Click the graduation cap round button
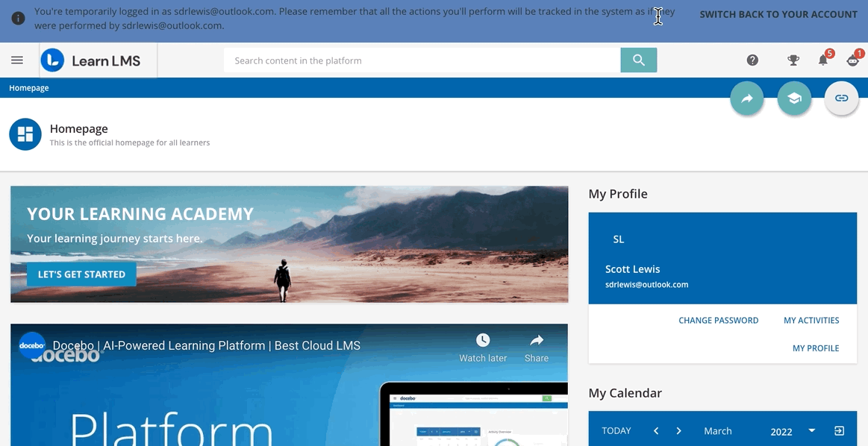Viewport: 868px width, 446px height. [794, 98]
